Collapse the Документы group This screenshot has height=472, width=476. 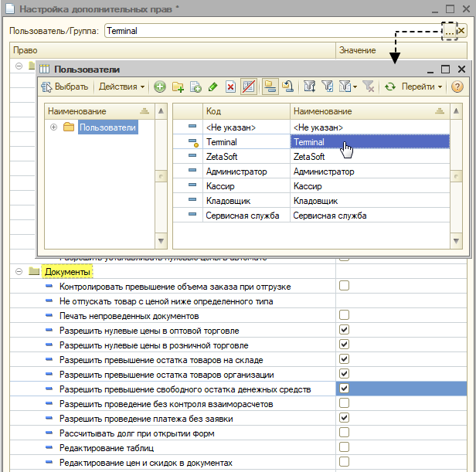[x=19, y=271]
